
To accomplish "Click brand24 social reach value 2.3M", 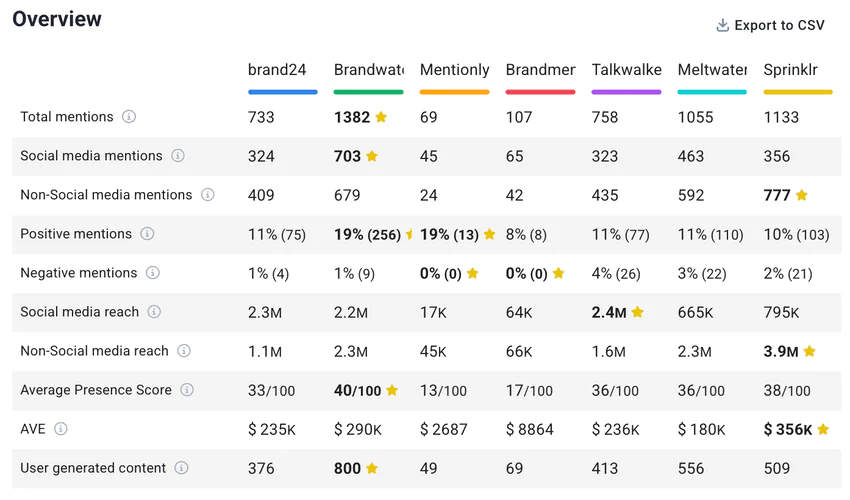I will [x=265, y=312].
